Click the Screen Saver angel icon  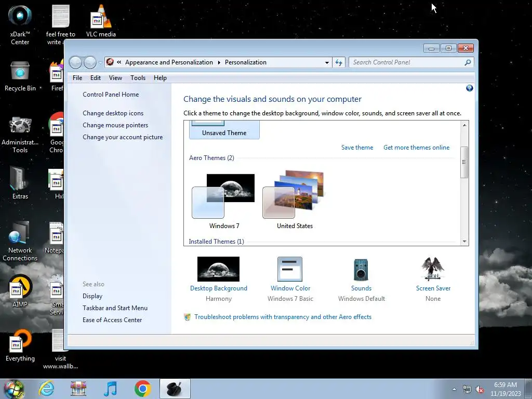(x=433, y=269)
